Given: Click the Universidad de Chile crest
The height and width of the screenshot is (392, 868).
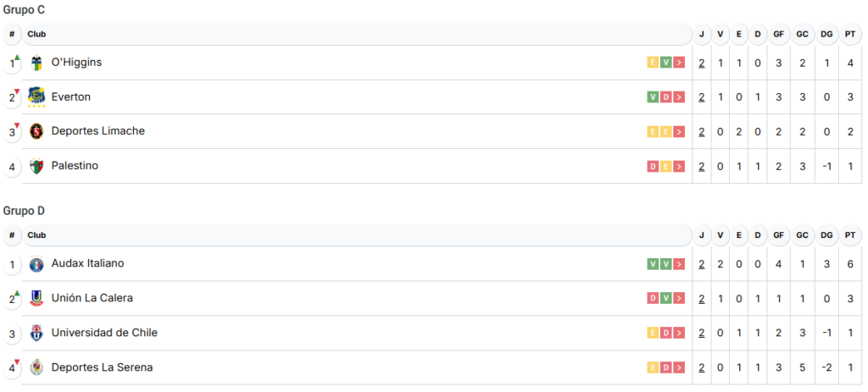Looking at the screenshot, I should pos(36,333).
